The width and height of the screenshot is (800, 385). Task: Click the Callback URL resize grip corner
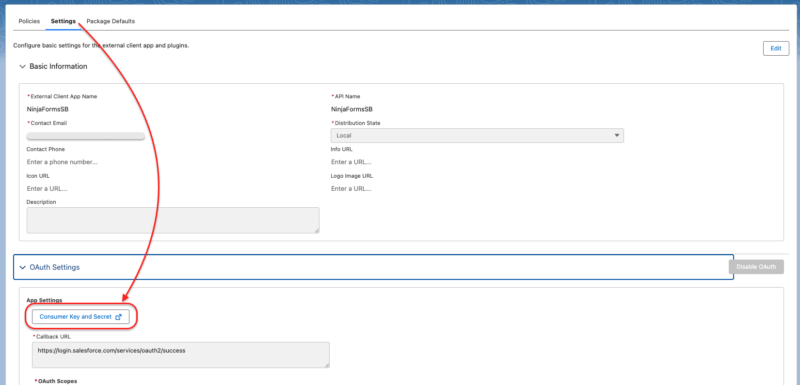tap(327, 365)
